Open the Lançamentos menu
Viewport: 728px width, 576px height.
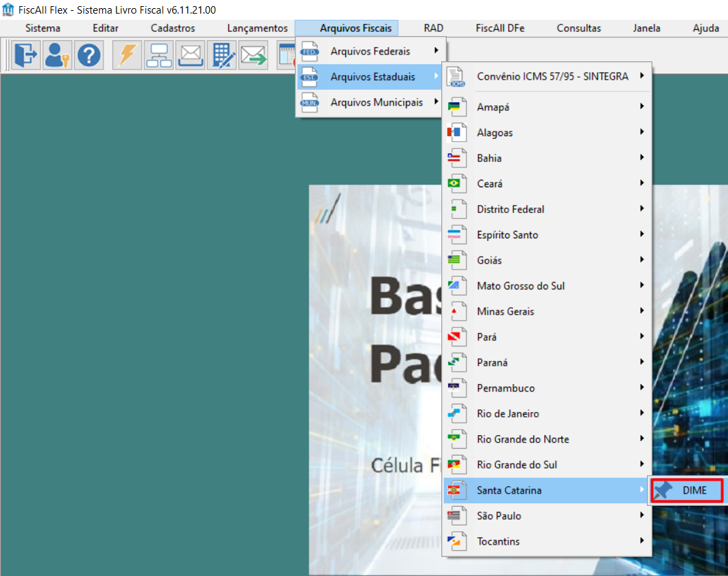tap(257, 28)
